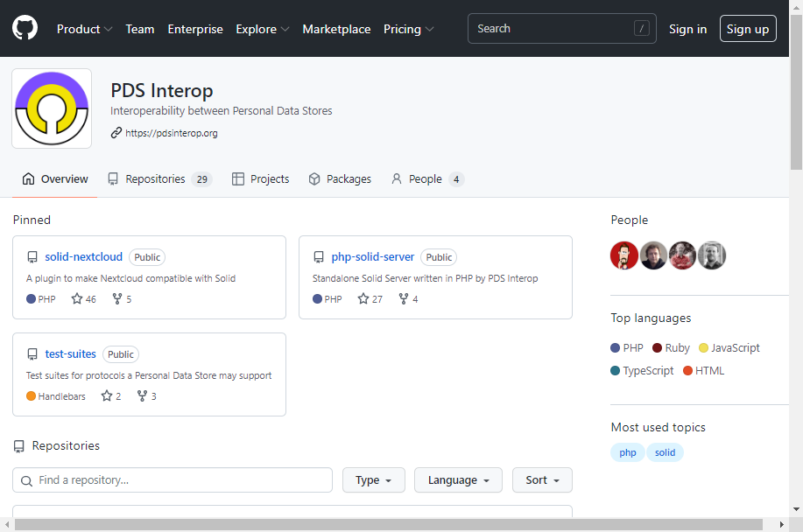Click the Overview home icon
This screenshot has width=803, height=532.
tap(28, 179)
